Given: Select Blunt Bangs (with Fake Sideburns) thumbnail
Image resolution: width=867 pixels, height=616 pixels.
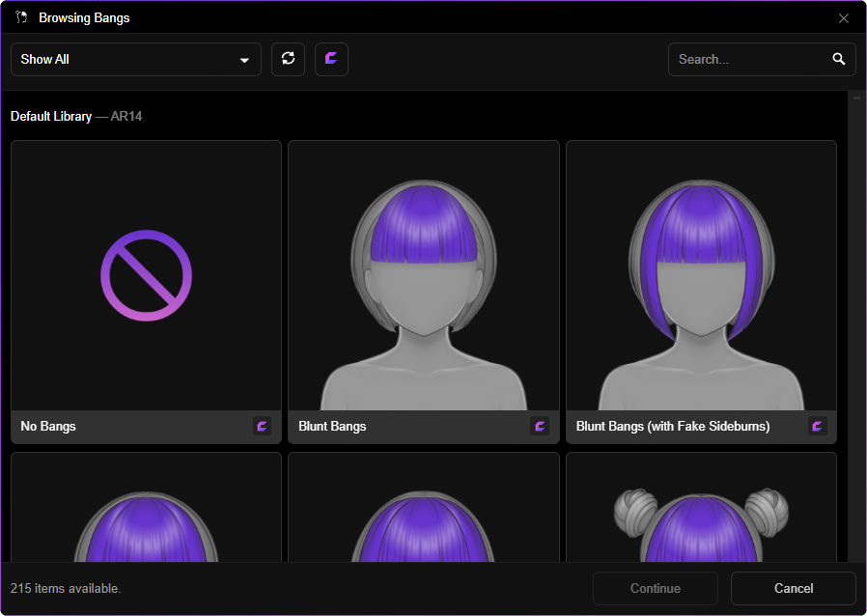Looking at the screenshot, I should (x=701, y=275).
